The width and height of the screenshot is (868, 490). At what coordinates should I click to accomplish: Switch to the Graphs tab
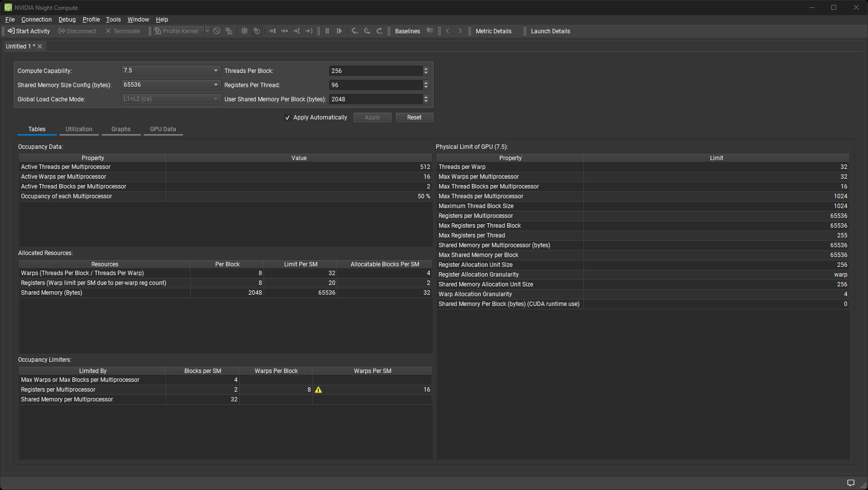click(x=121, y=129)
